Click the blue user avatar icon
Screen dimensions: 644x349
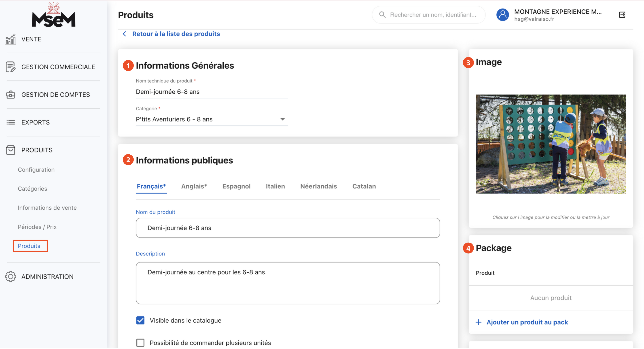click(502, 15)
